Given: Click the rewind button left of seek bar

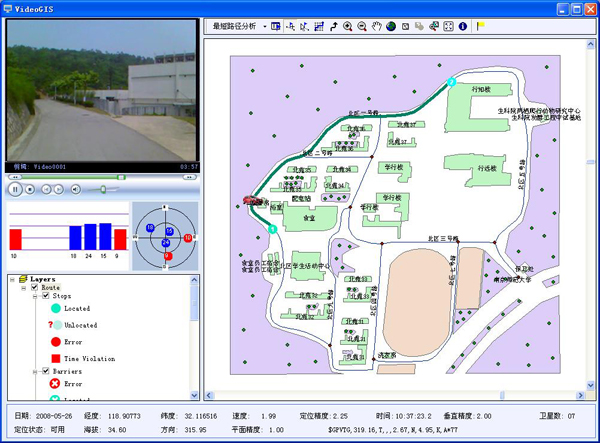Looking at the screenshot, I should pos(15,177).
